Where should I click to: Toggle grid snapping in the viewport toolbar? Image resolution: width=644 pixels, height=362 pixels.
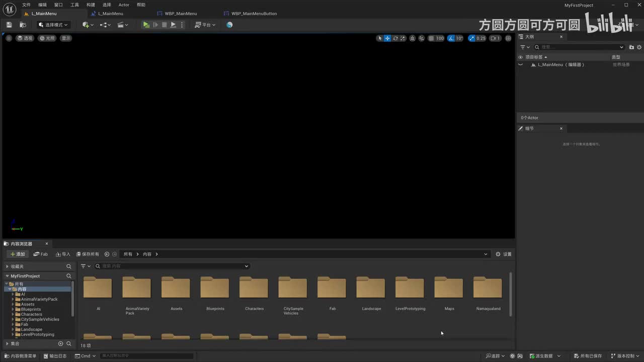(431, 38)
